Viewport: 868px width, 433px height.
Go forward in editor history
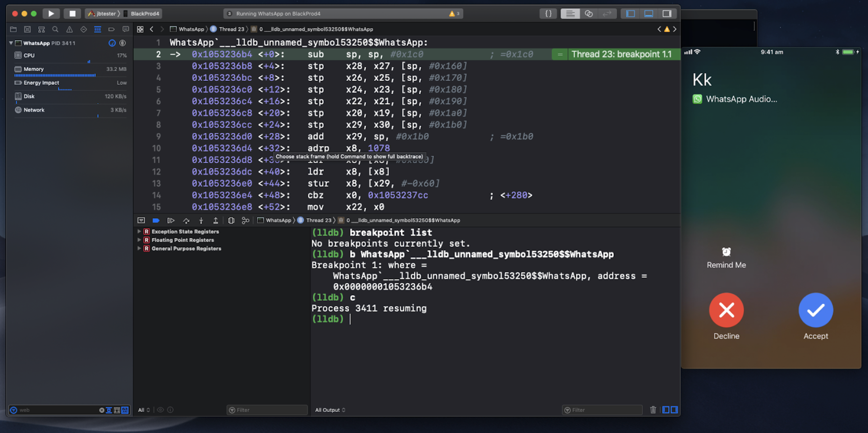[162, 29]
